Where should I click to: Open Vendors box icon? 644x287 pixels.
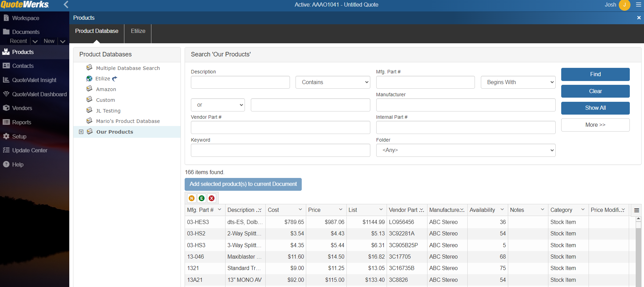point(6,108)
